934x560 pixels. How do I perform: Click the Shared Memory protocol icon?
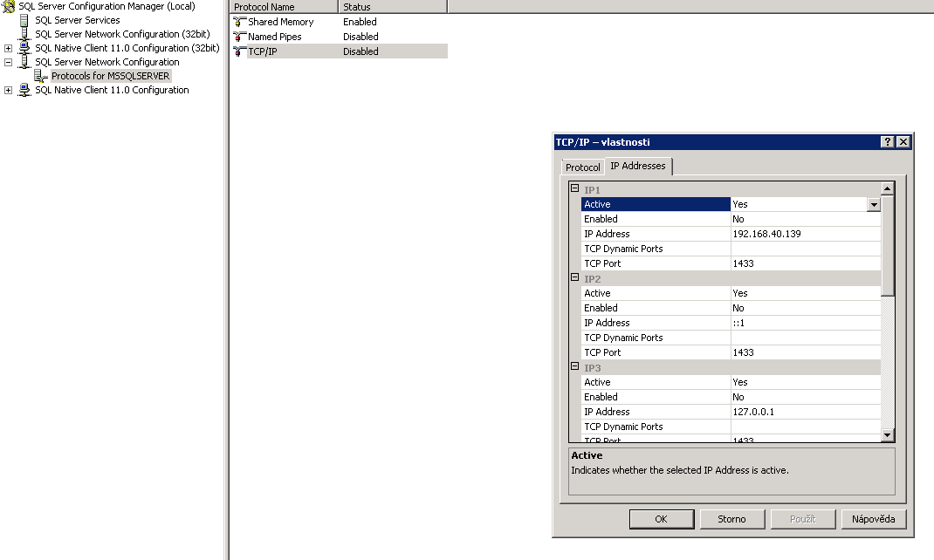[239, 22]
